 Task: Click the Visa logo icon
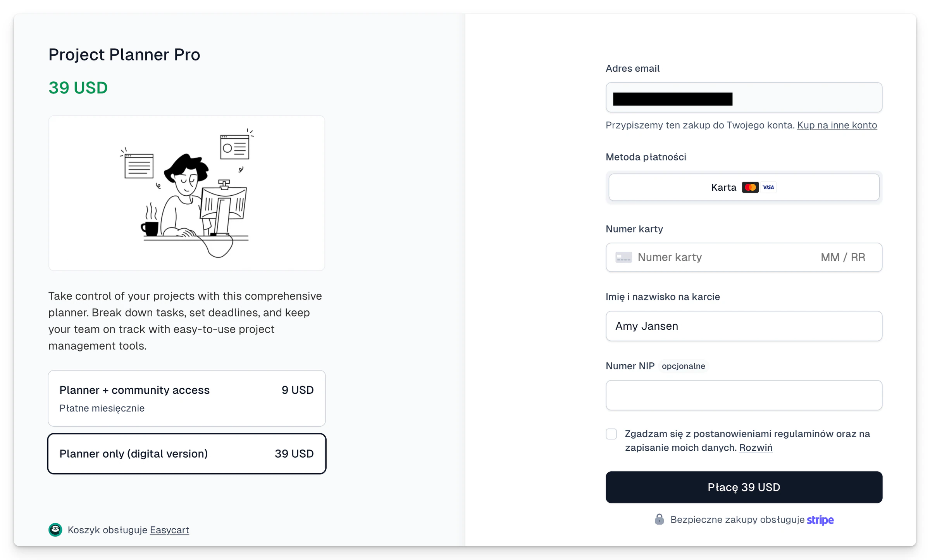pos(768,187)
